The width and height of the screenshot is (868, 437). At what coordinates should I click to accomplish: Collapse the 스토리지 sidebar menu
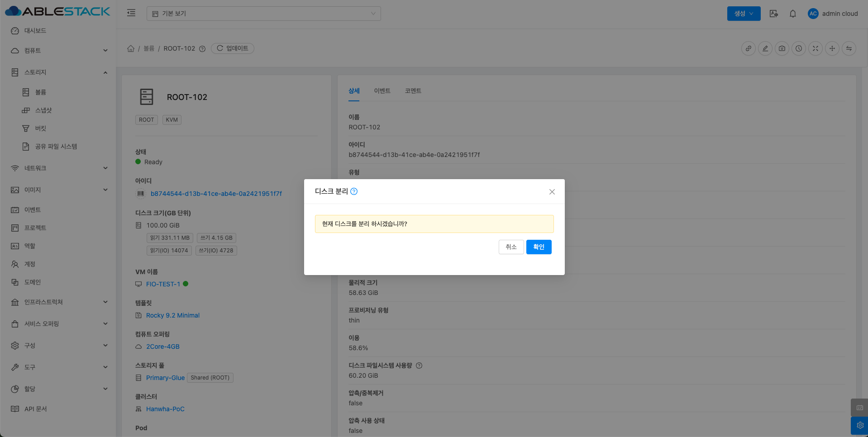pos(58,72)
